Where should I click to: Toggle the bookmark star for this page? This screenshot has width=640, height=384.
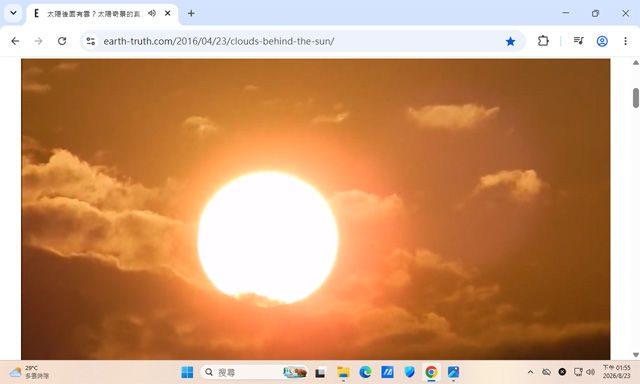(x=510, y=41)
